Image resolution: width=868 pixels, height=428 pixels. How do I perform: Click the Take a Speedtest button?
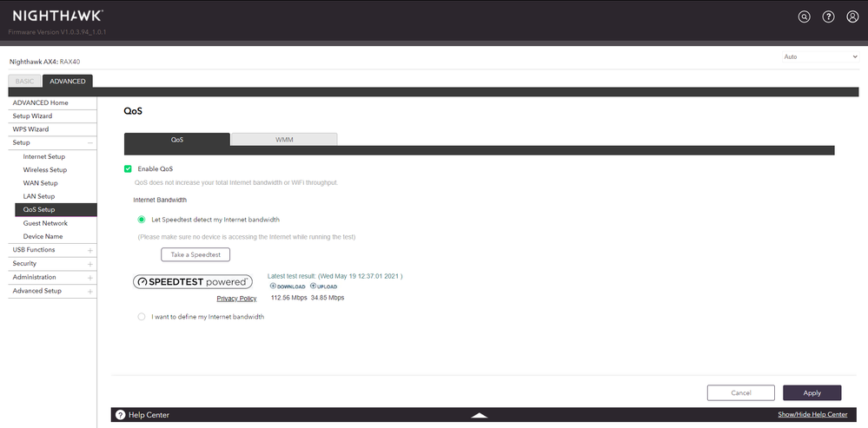click(x=195, y=254)
